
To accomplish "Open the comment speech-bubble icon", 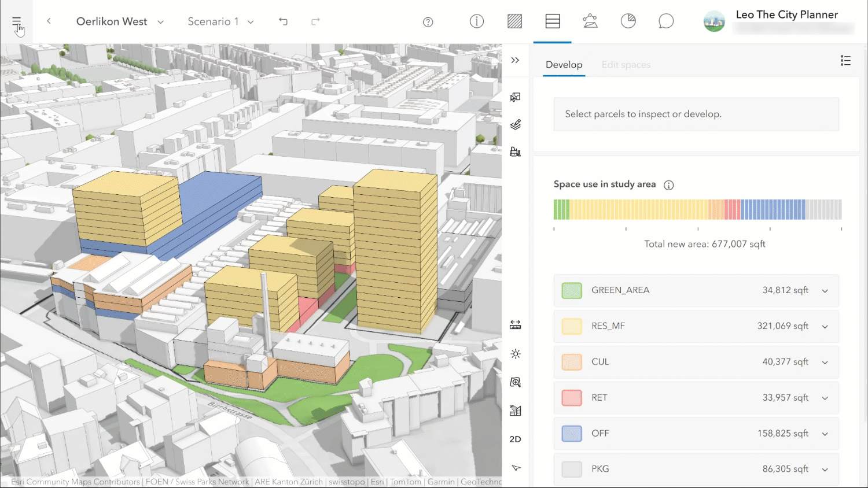I will click(665, 21).
